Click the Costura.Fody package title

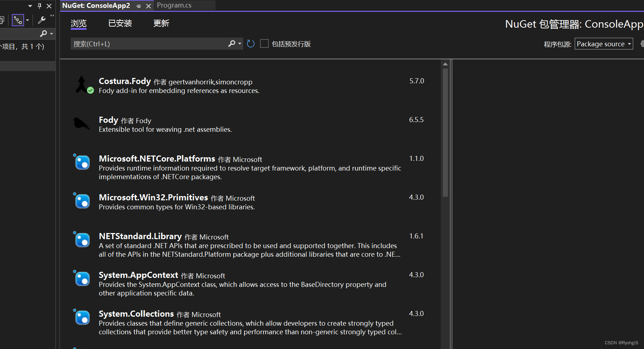pos(125,82)
